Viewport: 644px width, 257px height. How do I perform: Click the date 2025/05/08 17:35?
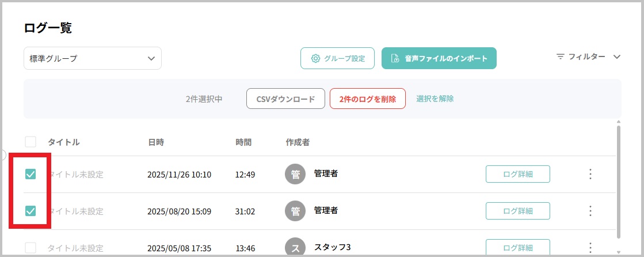pos(179,248)
